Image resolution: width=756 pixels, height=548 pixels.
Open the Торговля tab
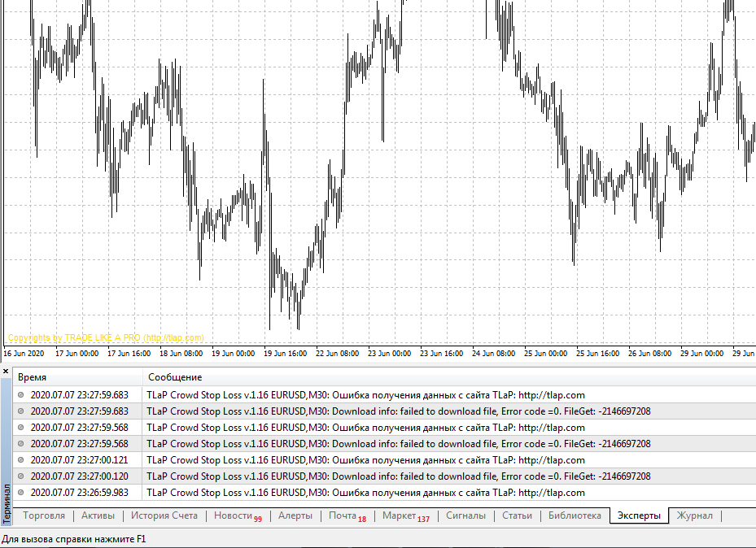pos(44,515)
